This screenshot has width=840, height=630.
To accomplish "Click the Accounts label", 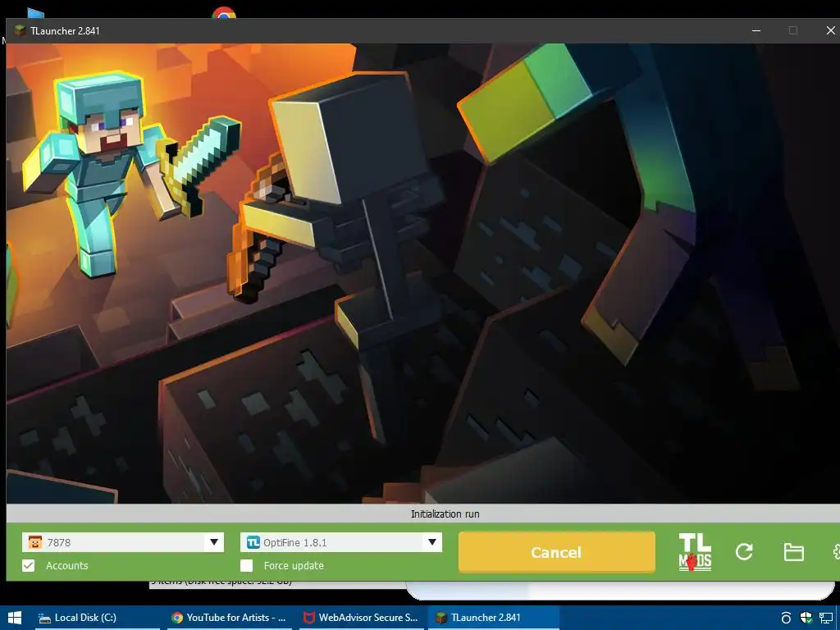I will [67, 566].
